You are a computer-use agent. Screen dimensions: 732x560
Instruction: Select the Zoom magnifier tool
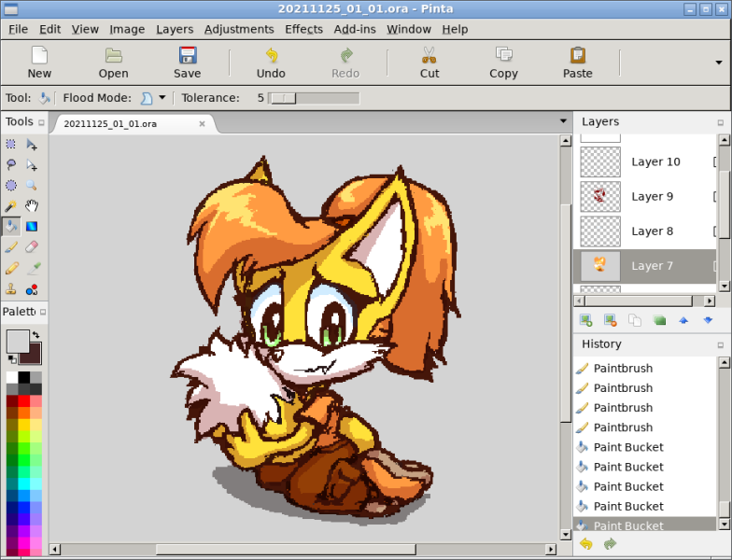click(32, 185)
